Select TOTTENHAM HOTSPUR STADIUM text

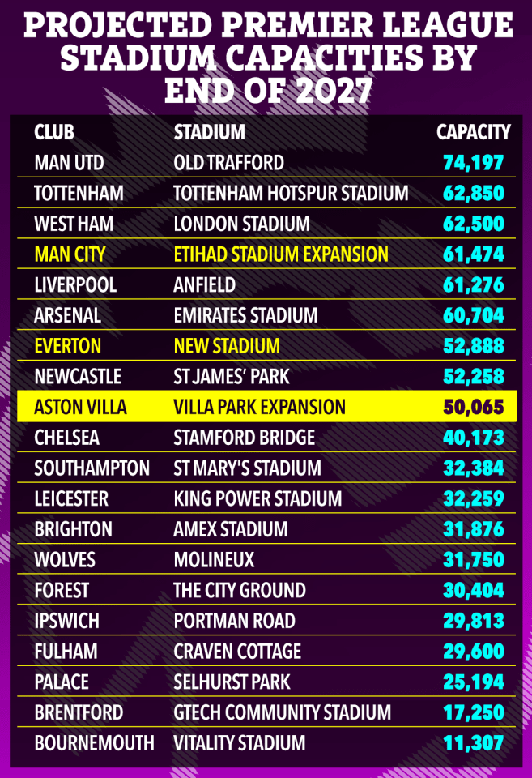tap(291, 193)
